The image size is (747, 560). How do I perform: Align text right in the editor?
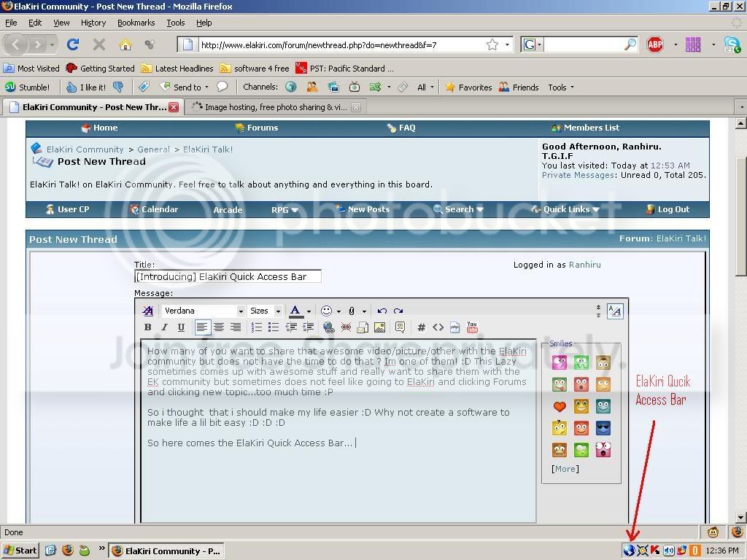(x=236, y=327)
